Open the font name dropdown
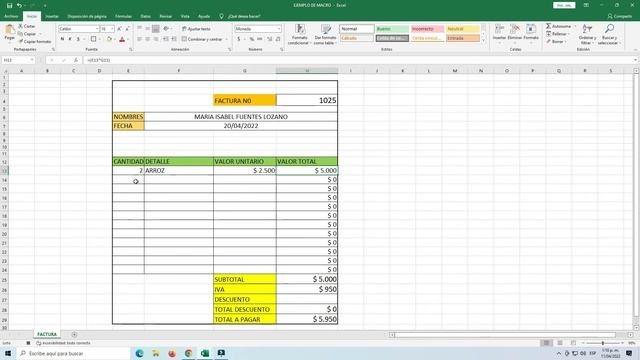Screen dimensions: 640x360 [97, 29]
